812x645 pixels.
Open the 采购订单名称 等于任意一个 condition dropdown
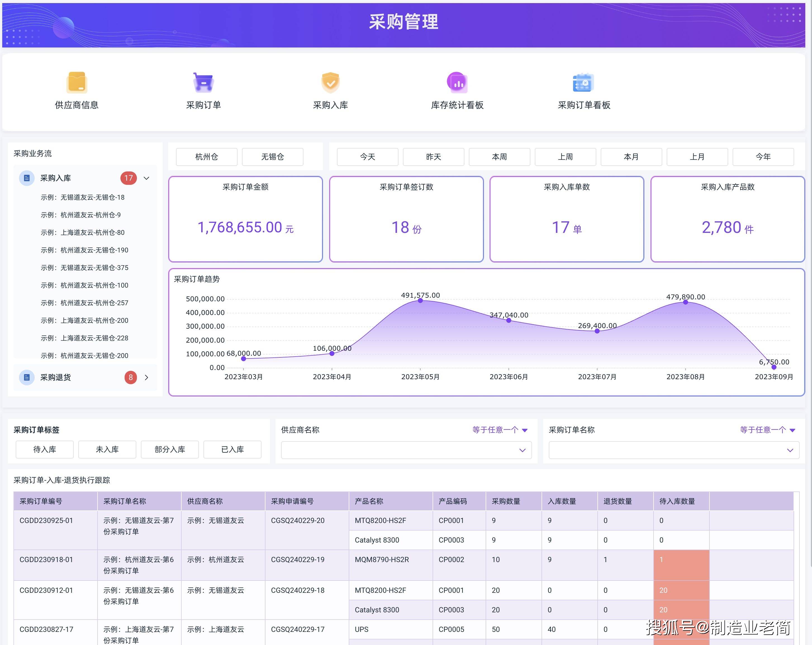(767, 430)
